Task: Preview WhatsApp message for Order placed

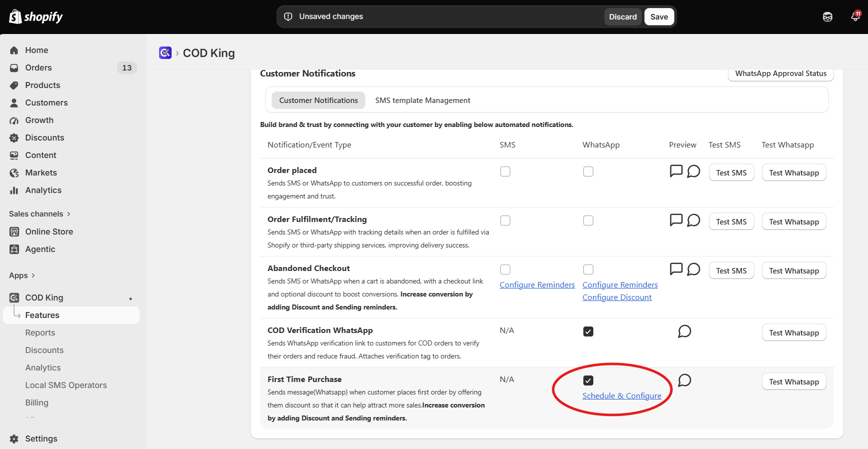Action: click(693, 171)
